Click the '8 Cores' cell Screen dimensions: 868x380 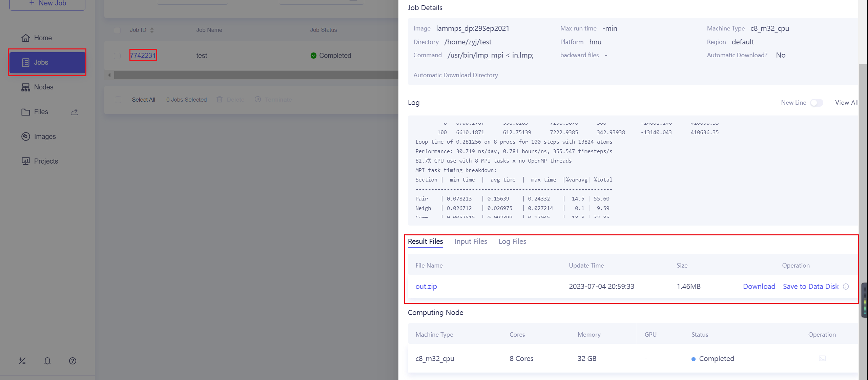(521, 359)
